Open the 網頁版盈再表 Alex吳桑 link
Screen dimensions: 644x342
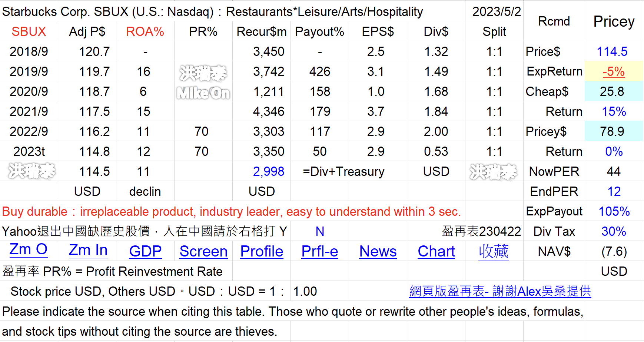point(500,291)
